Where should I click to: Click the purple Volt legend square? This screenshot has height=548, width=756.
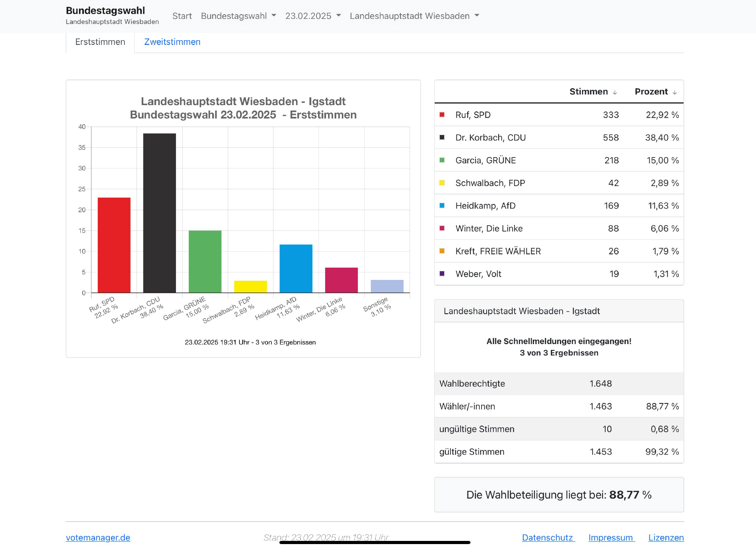442,274
